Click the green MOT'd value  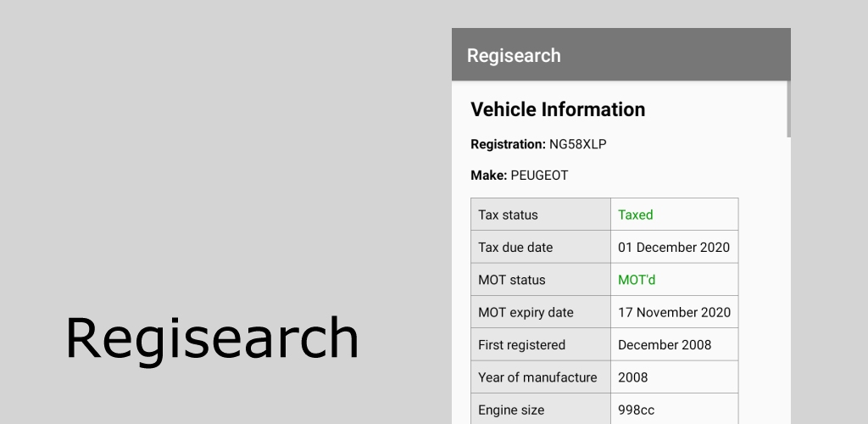[637, 280]
